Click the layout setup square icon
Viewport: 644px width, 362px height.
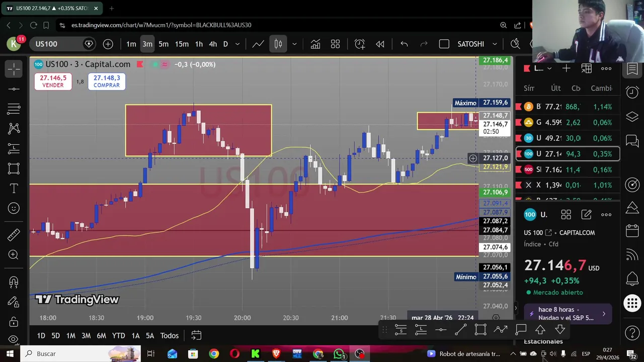[444, 44]
